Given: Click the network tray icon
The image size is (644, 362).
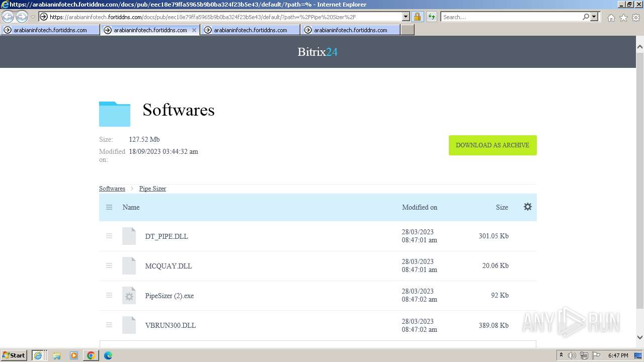Looking at the screenshot, I should (x=584, y=355).
